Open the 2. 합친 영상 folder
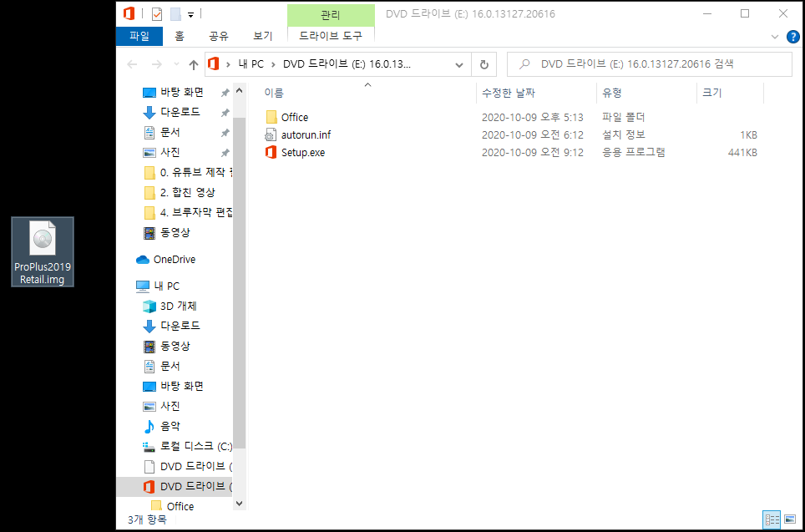 click(x=180, y=192)
